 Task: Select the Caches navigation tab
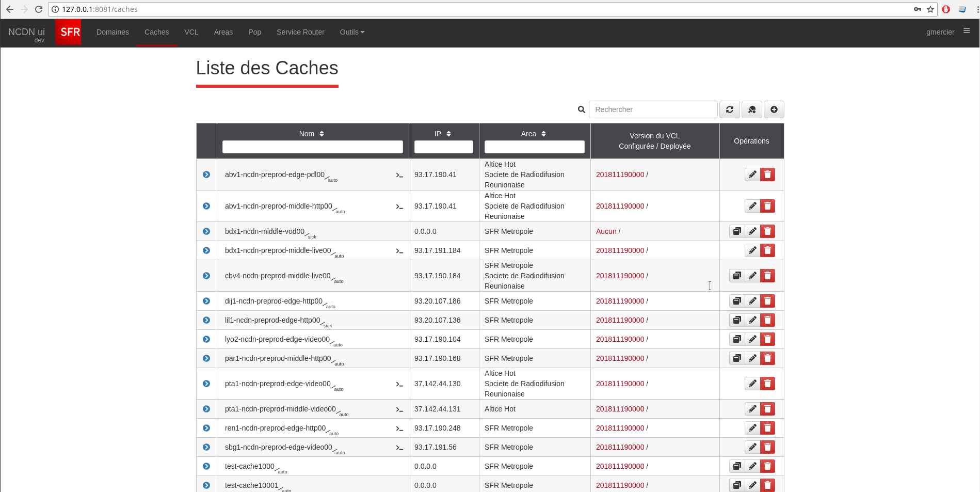[x=156, y=32]
